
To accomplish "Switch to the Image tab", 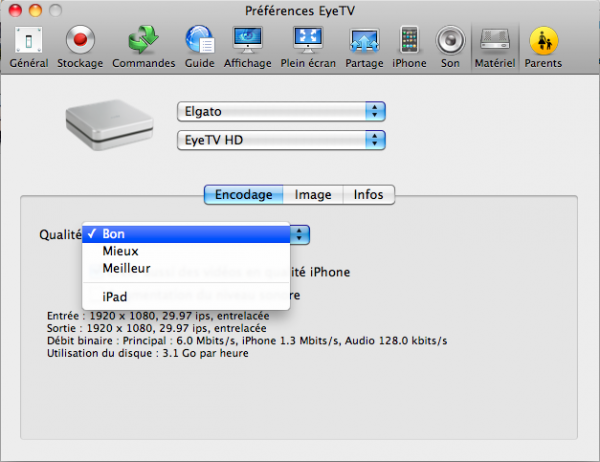I will point(313,195).
